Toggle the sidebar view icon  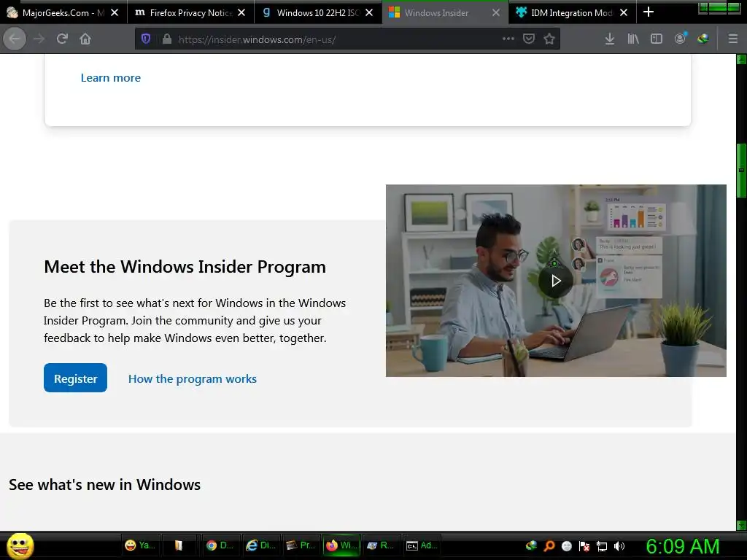coord(657,39)
